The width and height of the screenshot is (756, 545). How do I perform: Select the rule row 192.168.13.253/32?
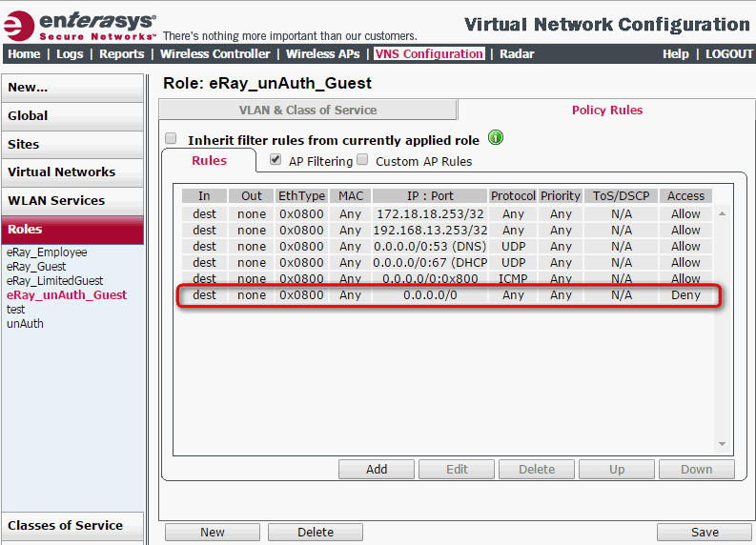pos(447,231)
